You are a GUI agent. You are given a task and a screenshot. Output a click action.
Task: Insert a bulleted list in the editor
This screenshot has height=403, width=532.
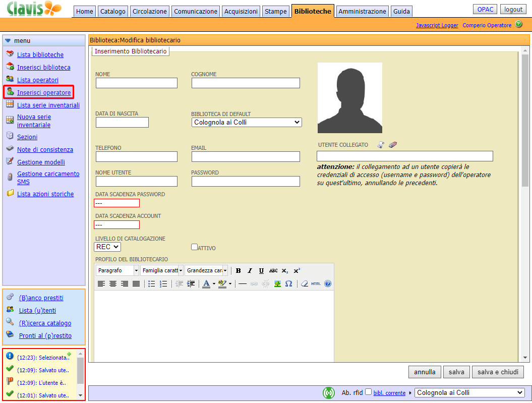coord(152,284)
